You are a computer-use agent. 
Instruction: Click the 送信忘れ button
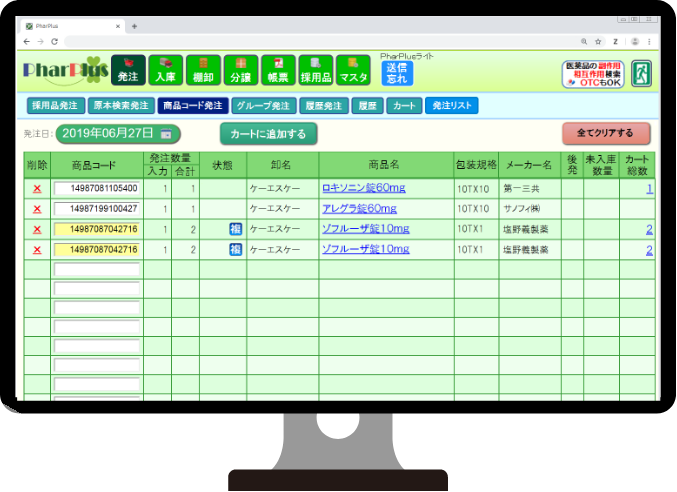point(396,73)
